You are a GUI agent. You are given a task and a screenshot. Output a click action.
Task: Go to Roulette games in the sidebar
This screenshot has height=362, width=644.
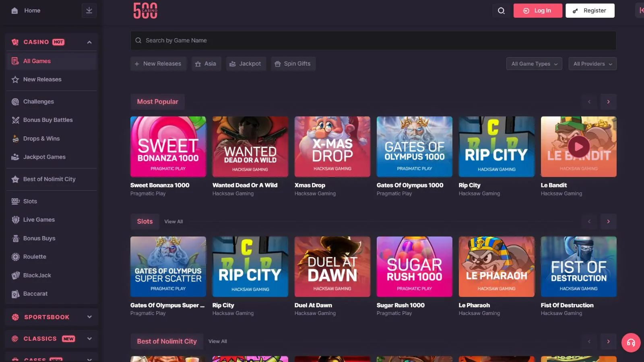tap(35, 257)
